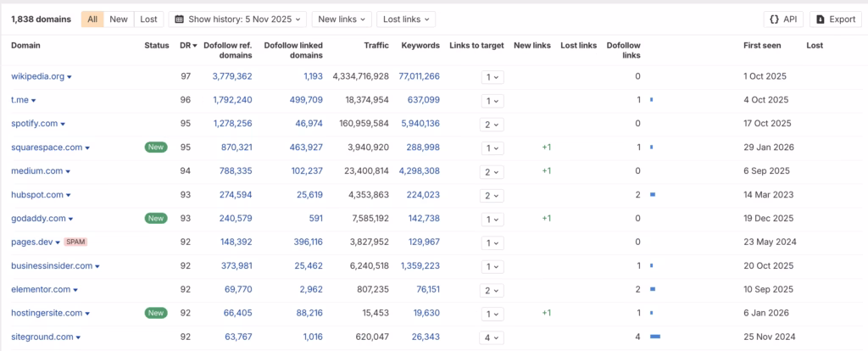Click the New status badge for hostingersite.com
Screen dimensions: 868x351
(x=156, y=313)
